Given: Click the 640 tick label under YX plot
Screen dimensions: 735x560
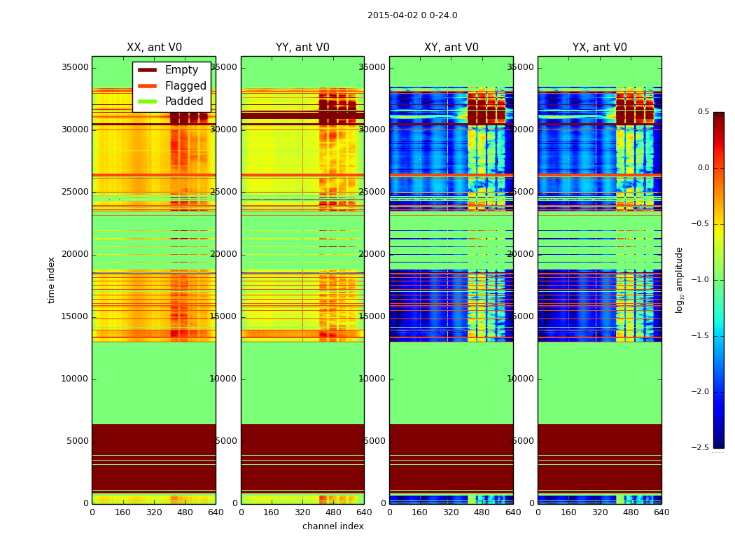Looking at the screenshot, I should pyautogui.click(x=661, y=512).
